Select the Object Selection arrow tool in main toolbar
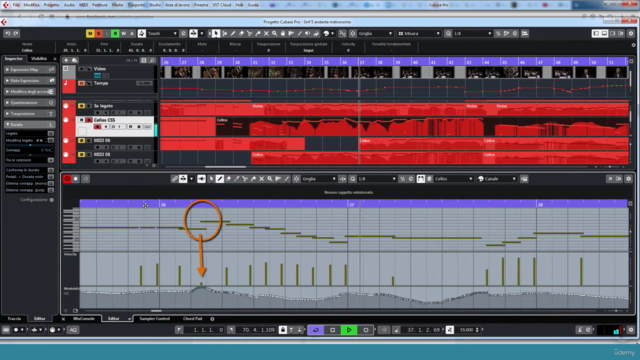Image resolution: width=640 pixels, height=360 pixels. 216,33
